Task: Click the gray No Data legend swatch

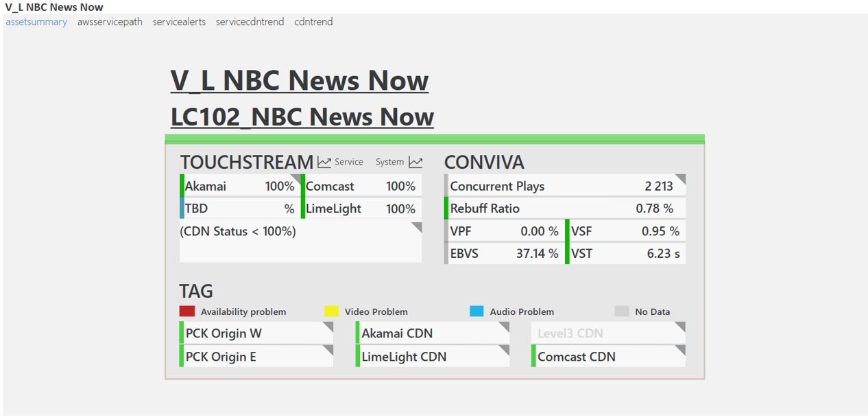Action: pyautogui.click(x=622, y=311)
